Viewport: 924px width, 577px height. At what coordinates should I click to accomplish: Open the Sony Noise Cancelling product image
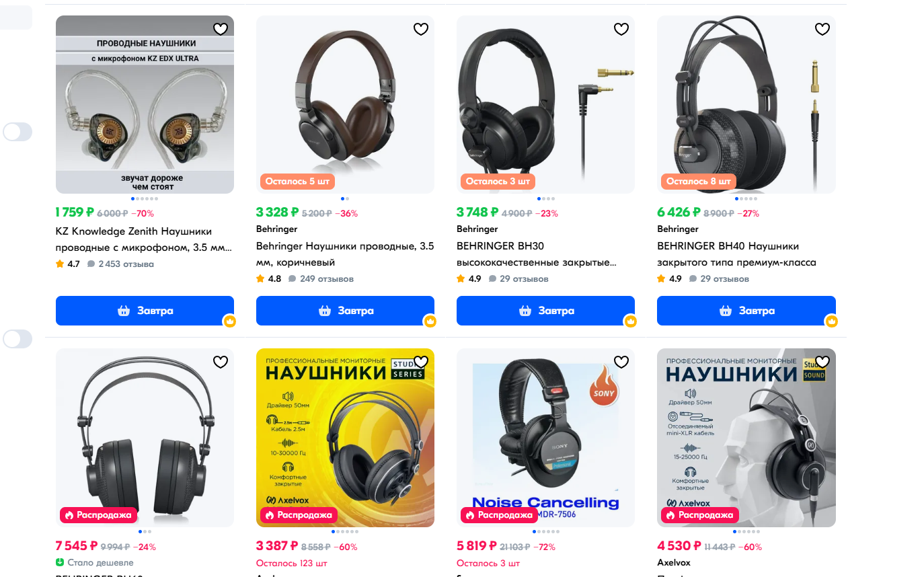pos(545,438)
